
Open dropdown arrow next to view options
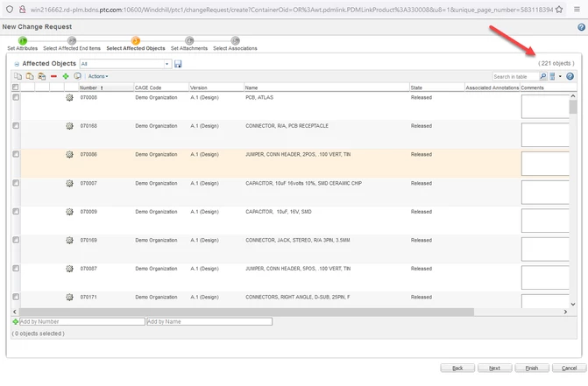coord(560,76)
